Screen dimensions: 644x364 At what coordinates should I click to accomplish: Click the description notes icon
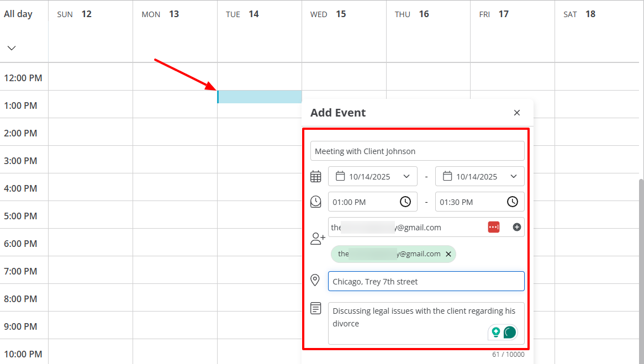click(x=315, y=308)
